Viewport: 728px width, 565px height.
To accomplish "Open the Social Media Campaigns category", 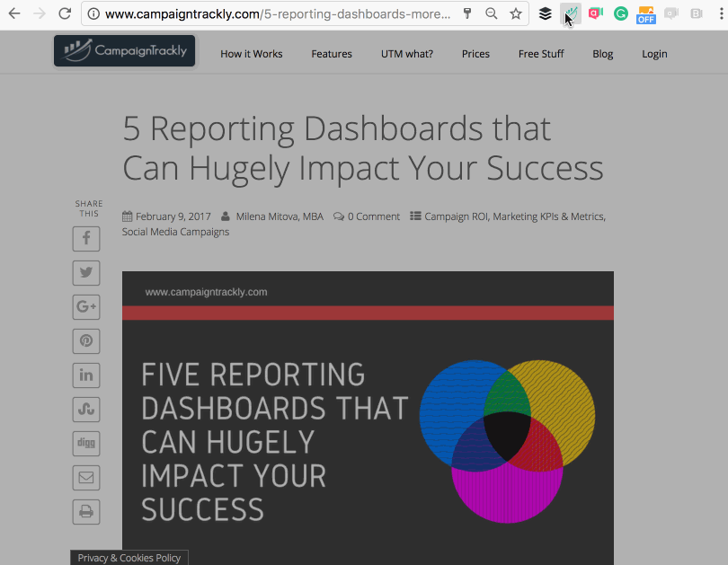I will pyautogui.click(x=175, y=232).
